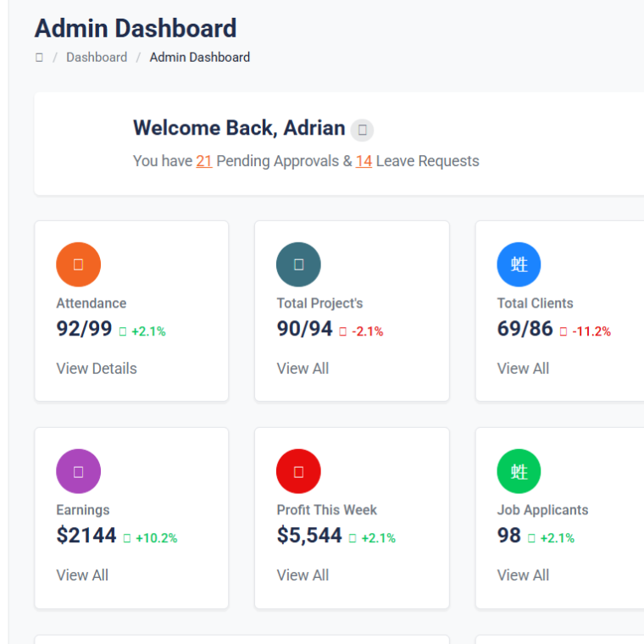Click the edit icon beside Welcome Back, Adrian
Viewport: 644px width, 644px height.
(362, 130)
